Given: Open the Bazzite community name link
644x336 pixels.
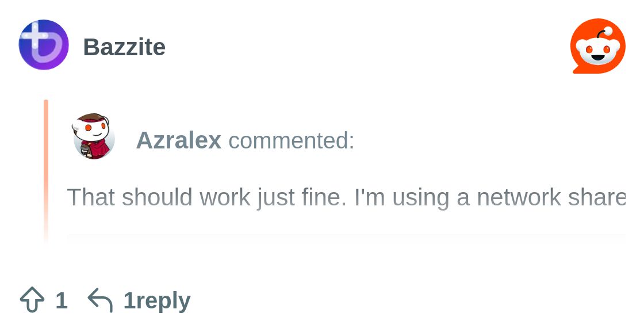Looking at the screenshot, I should tap(124, 47).
